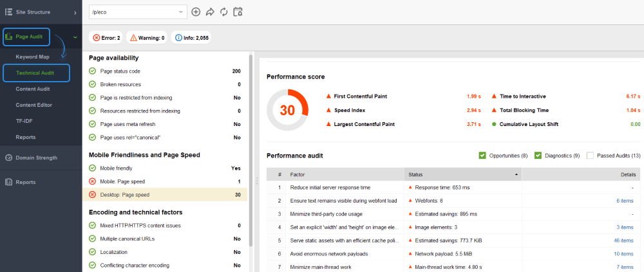
Task: Open Keyword Map in sidebar
Action: click(x=32, y=57)
